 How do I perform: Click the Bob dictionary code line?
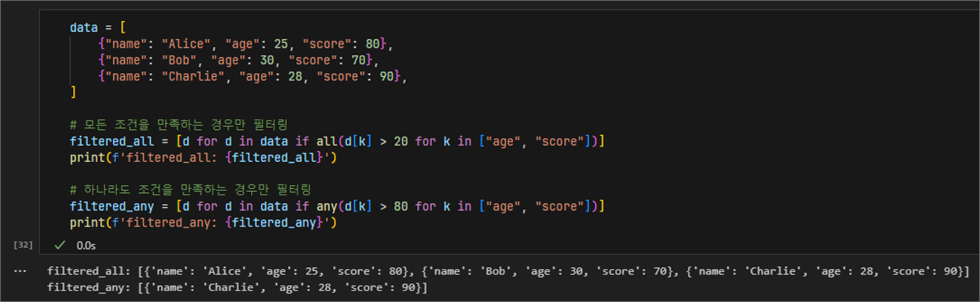click(239, 60)
